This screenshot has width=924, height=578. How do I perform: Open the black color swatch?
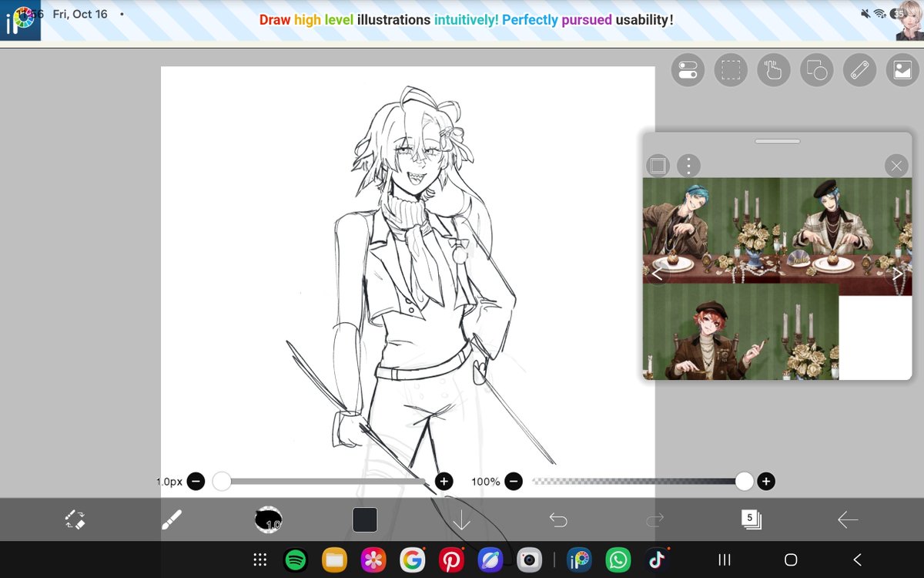(365, 519)
